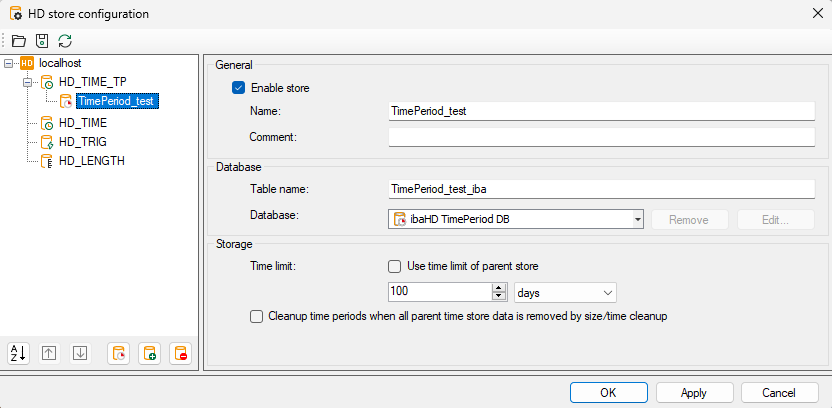Click the open folder toolbar icon
Image resolution: width=832 pixels, height=408 pixels.
pyautogui.click(x=19, y=41)
